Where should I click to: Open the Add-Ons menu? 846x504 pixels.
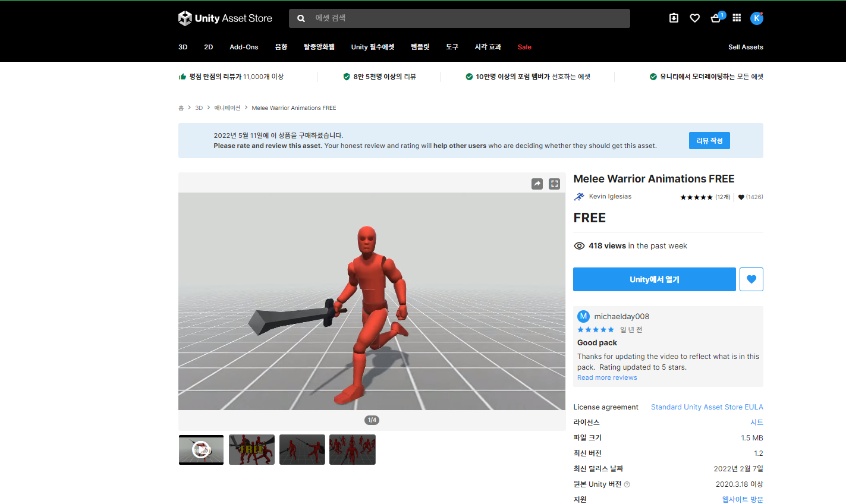(x=244, y=47)
